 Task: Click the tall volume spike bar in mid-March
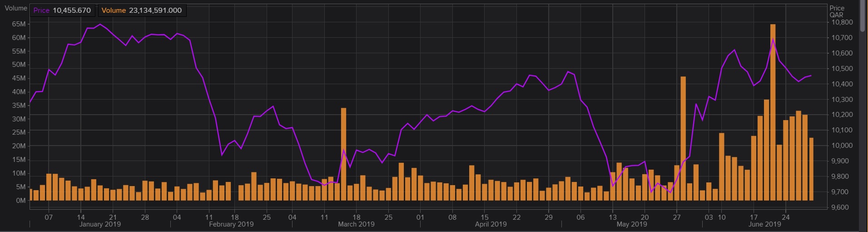pyautogui.click(x=343, y=155)
